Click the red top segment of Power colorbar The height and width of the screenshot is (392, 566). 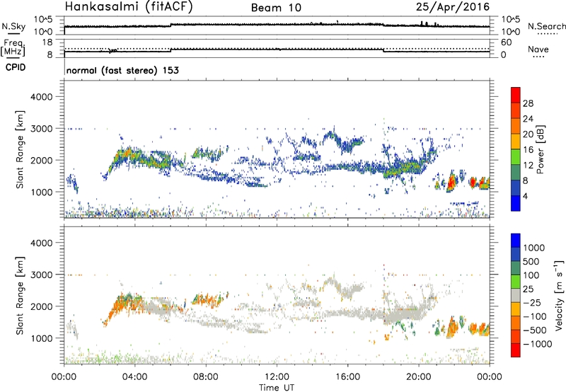click(516, 95)
